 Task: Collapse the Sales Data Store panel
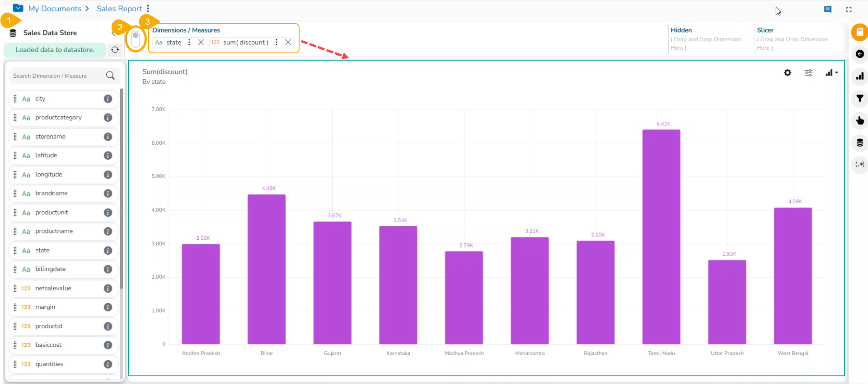point(113,33)
